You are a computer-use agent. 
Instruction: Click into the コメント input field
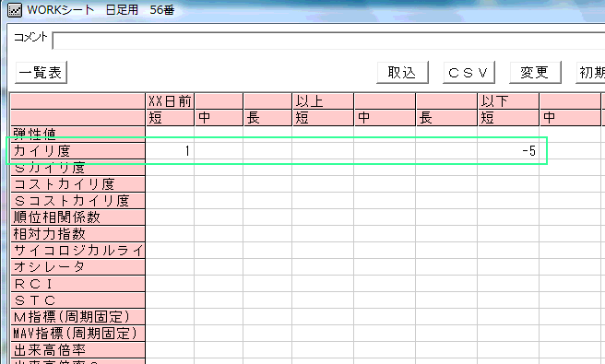pos(328,41)
